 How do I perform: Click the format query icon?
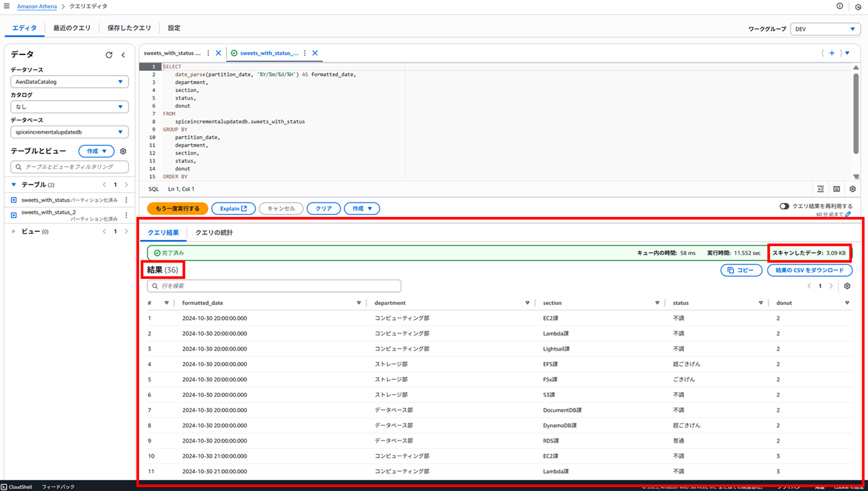point(820,189)
